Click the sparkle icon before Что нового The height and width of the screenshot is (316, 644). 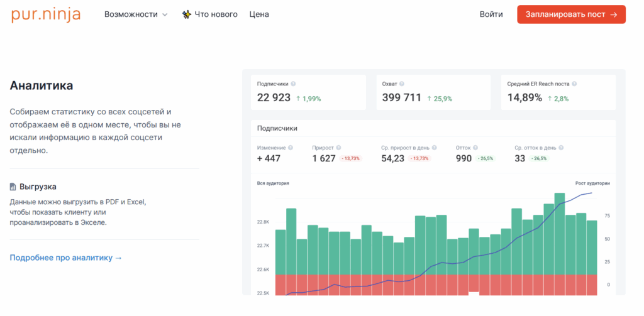186,14
